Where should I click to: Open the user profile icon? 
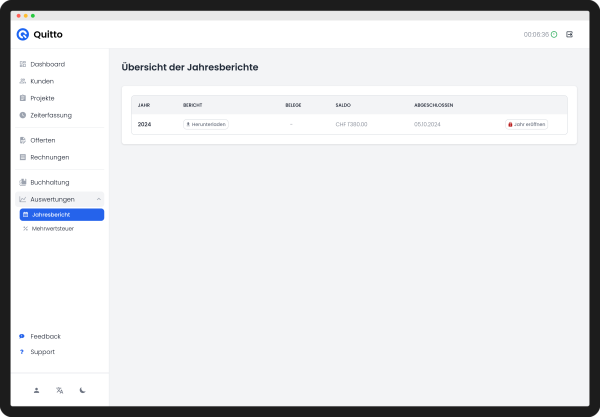coord(36,391)
